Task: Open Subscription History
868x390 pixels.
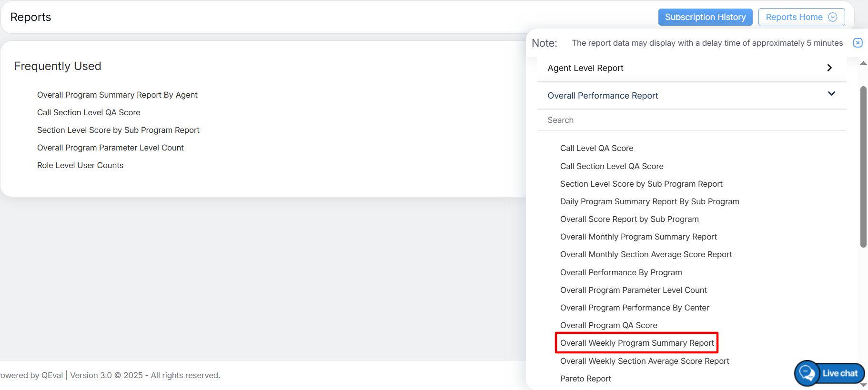Action: click(x=705, y=17)
